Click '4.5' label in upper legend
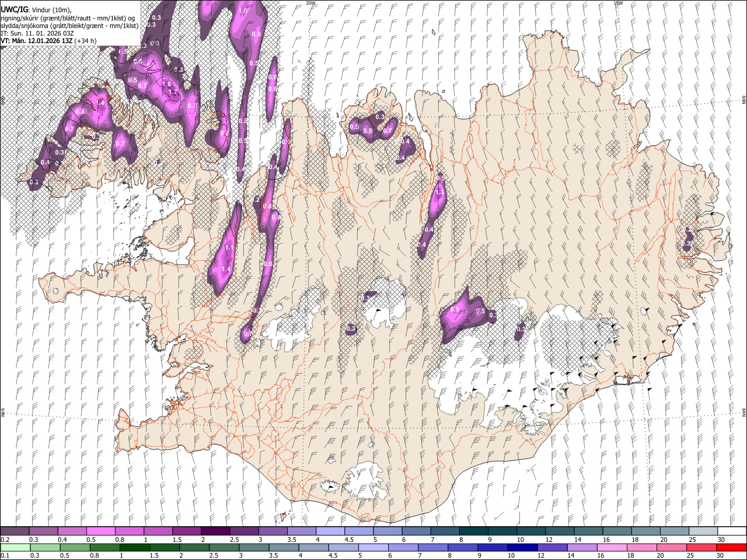The height and width of the screenshot is (560, 747). point(350,540)
